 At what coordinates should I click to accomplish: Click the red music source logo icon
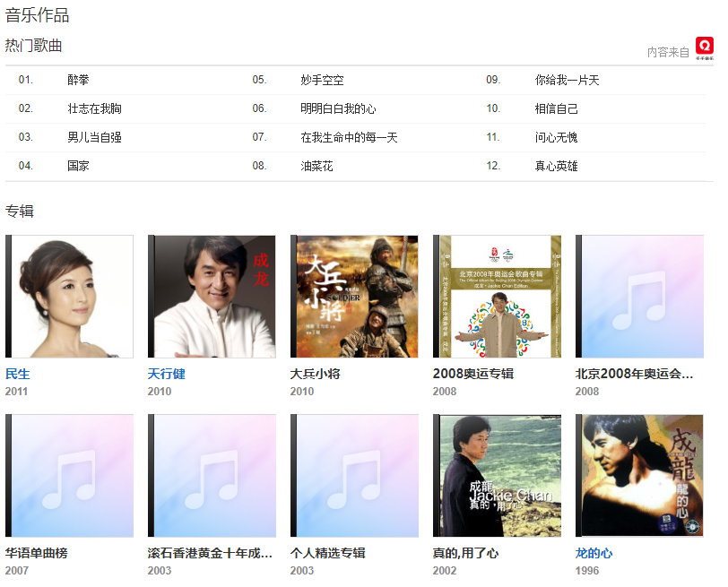(x=705, y=48)
